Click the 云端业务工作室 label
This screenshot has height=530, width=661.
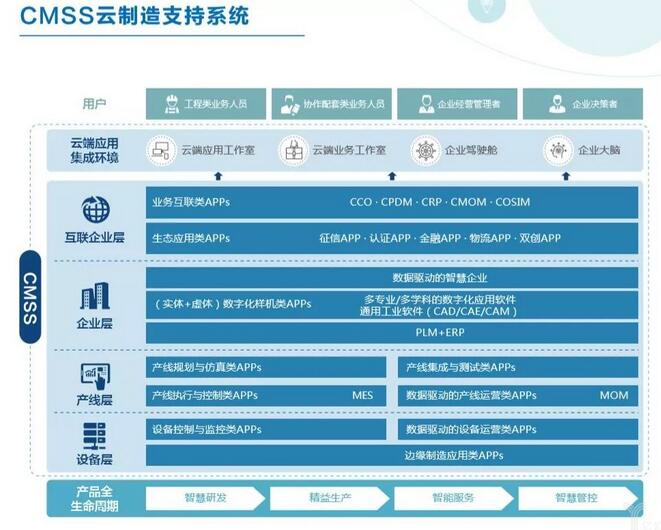349,151
